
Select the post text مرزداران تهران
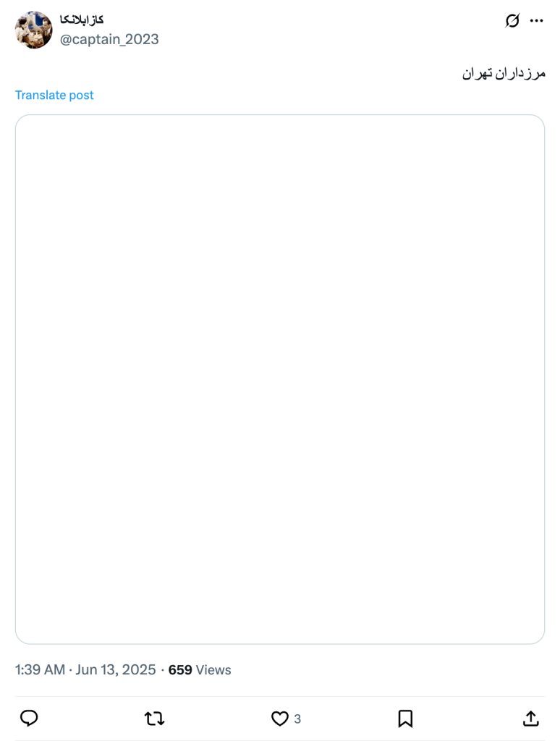click(x=504, y=74)
